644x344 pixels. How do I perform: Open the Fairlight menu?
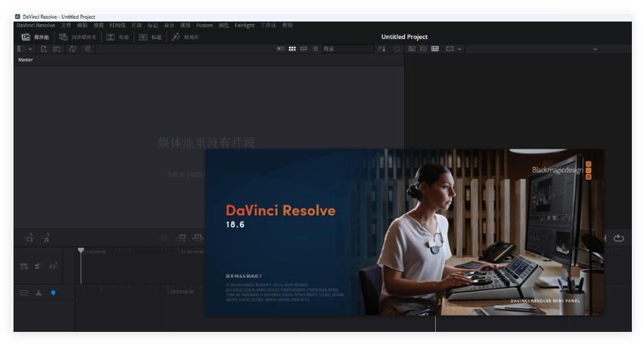[x=245, y=26]
